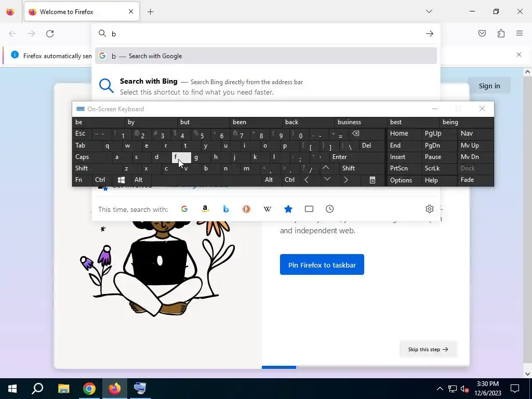The image size is (532, 399).
Task: Open the list all tabs dropdown
Action: [x=429, y=11]
